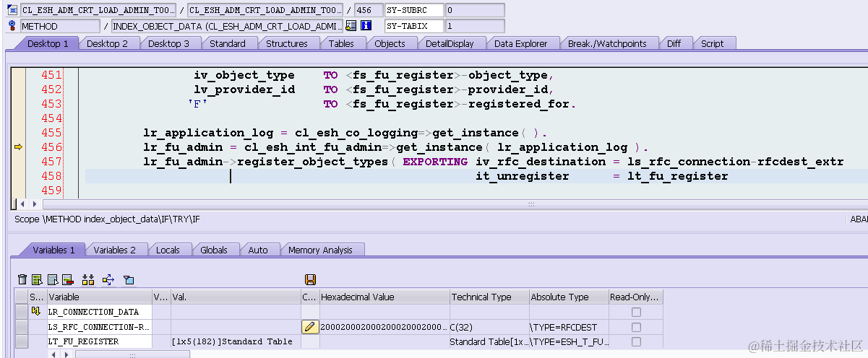868x358 pixels.
Task: Click the navigation icon left of info icon
Action: (351, 26)
